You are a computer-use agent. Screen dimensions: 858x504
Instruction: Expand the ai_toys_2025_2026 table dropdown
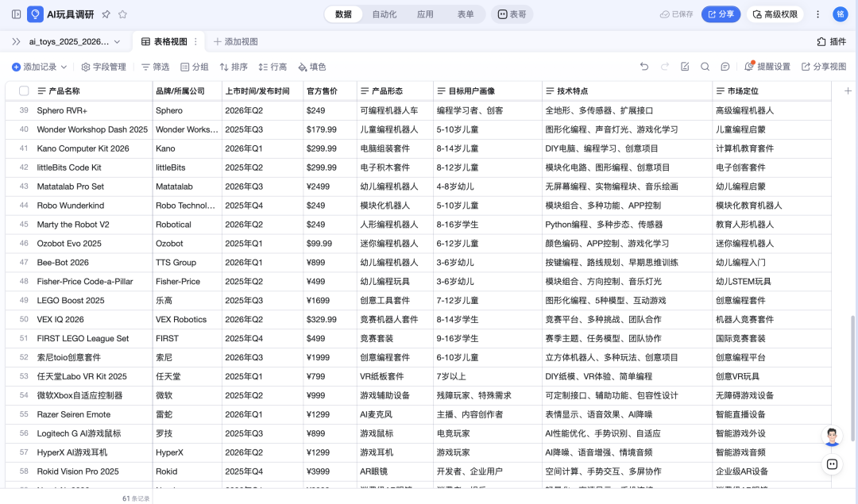117,41
